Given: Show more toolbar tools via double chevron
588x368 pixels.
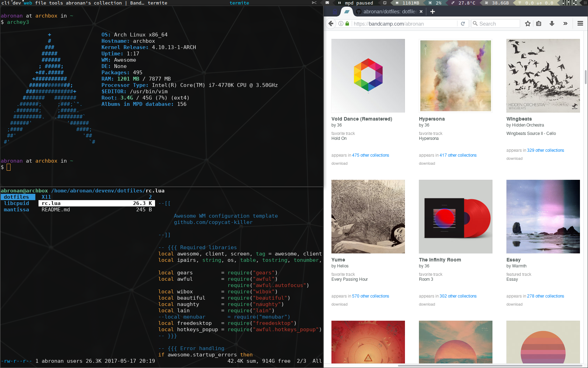Looking at the screenshot, I should click(x=565, y=23).
